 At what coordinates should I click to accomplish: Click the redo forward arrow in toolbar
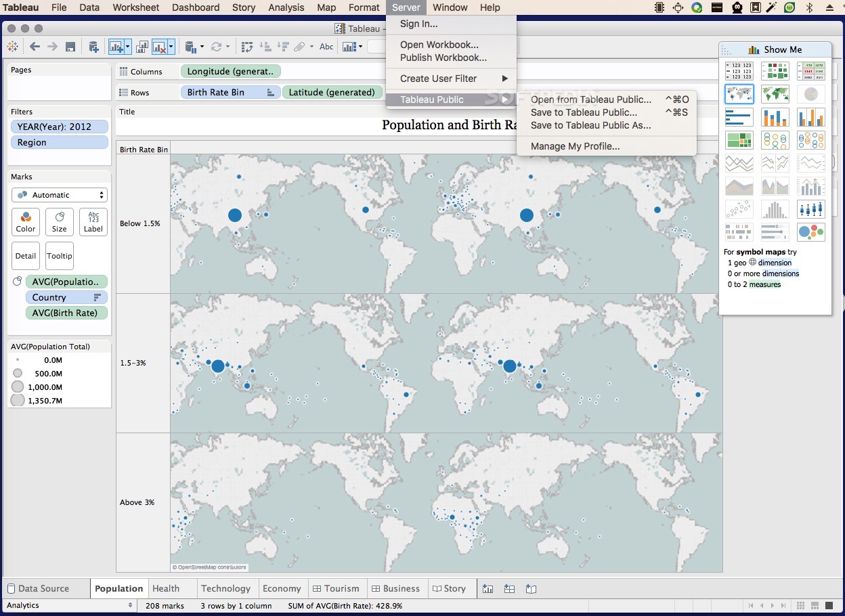coord(53,47)
